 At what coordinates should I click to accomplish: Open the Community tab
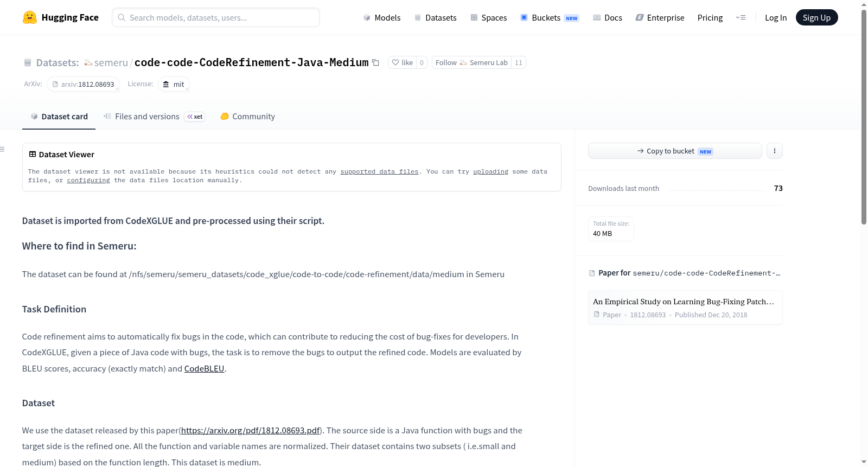[x=247, y=116]
